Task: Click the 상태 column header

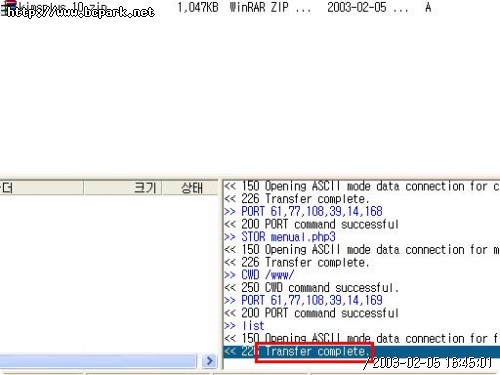Action: (191, 188)
